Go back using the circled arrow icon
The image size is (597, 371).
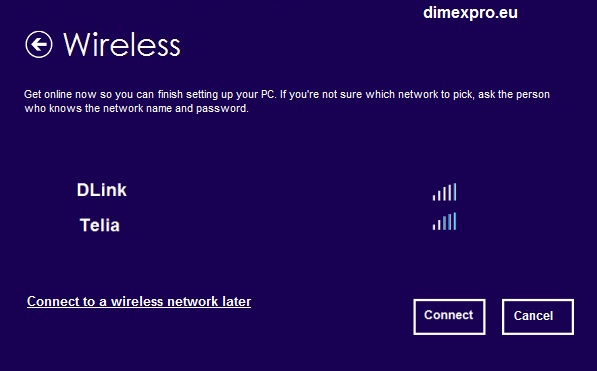(39, 45)
